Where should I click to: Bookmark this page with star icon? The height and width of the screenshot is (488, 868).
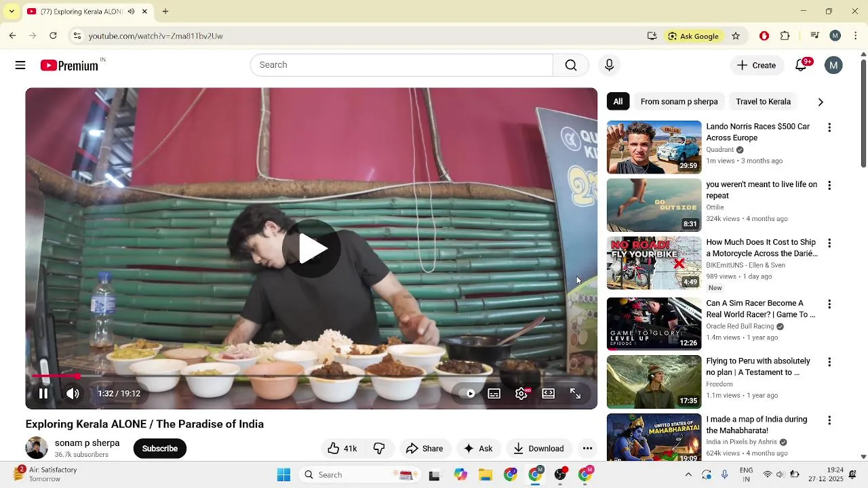pyautogui.click(x=736, y=36)
